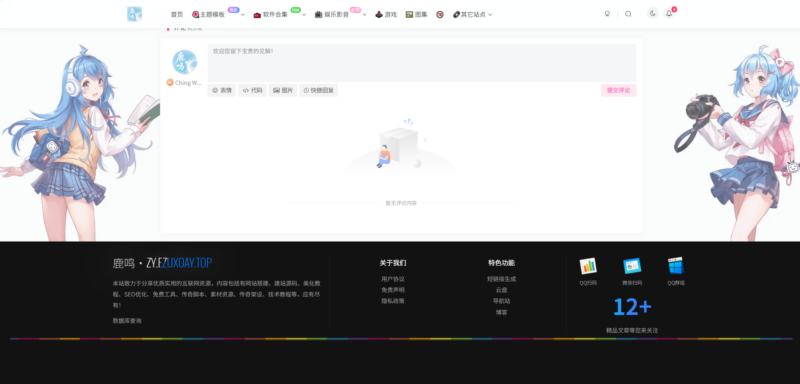
Task: Expand the 娱乐影音 dropdown arrow
Action: [x=365, y=15]
